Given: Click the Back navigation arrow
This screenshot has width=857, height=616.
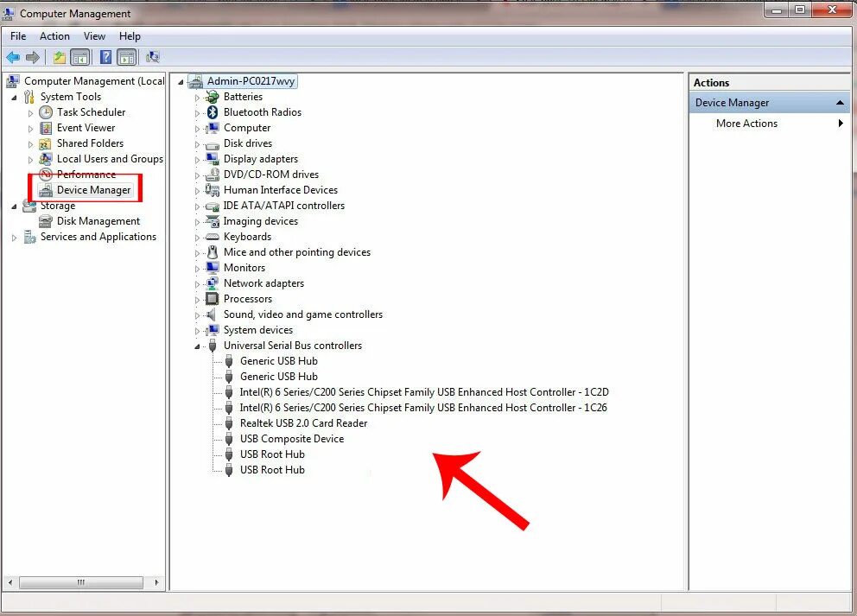Looking at the screenshot, I should tap(13, 57).
